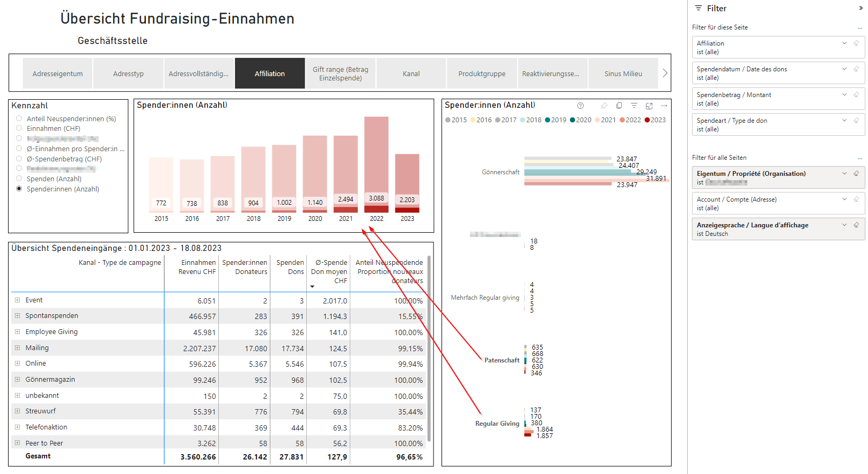The image size is (868, 474).
Task: Expand the Account / Compte filter chevron
Action: point(844,199)
